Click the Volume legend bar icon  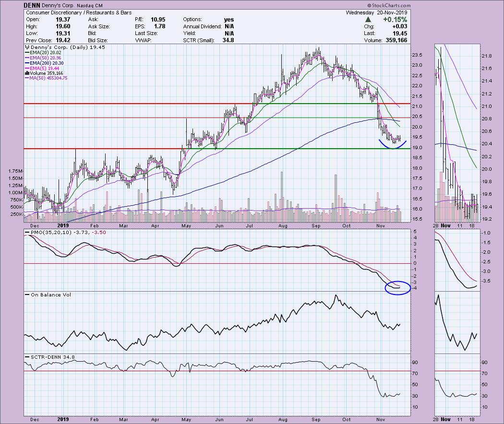(x=27, y=73)
